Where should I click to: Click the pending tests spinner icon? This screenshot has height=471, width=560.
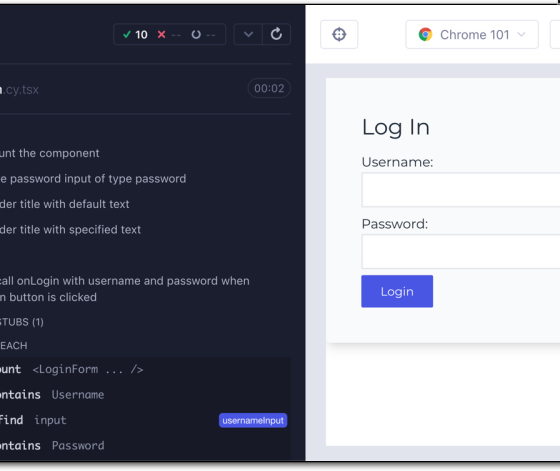196,35
